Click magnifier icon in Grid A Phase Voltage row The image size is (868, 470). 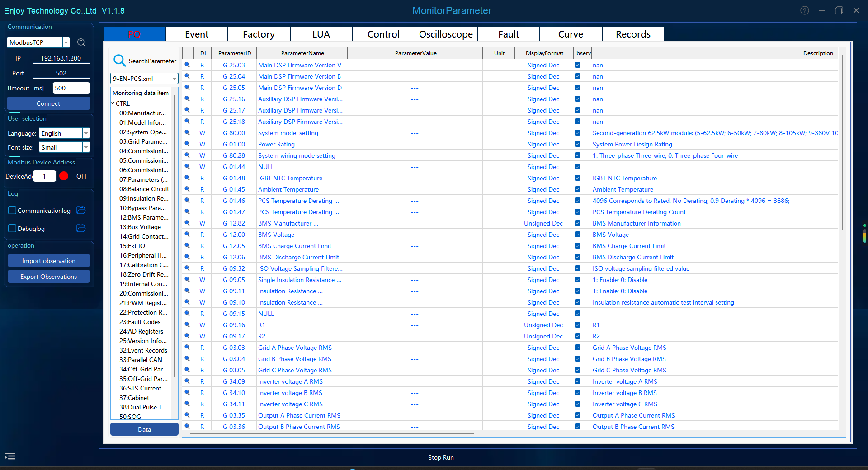(x=187, y=348)
